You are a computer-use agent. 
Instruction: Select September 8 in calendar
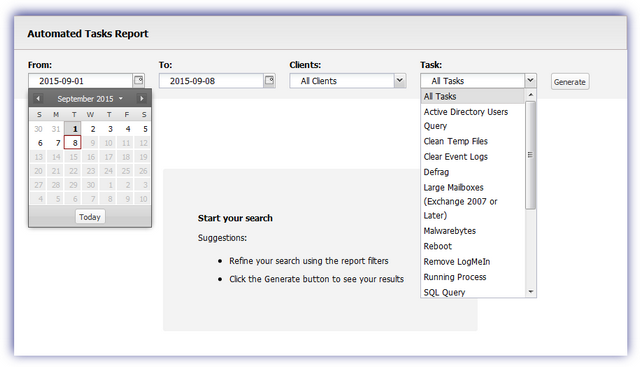pos(73,143)
